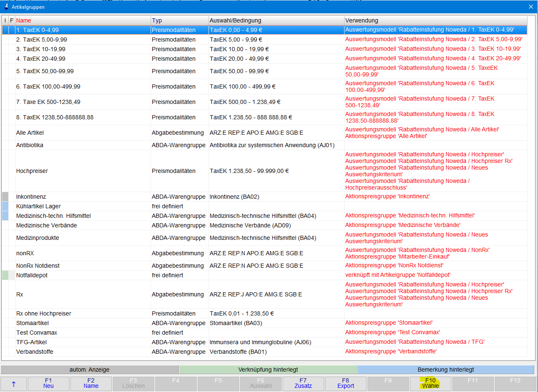Select the 'Antibiotika' row
538x392 pixels.
(265, 145)
